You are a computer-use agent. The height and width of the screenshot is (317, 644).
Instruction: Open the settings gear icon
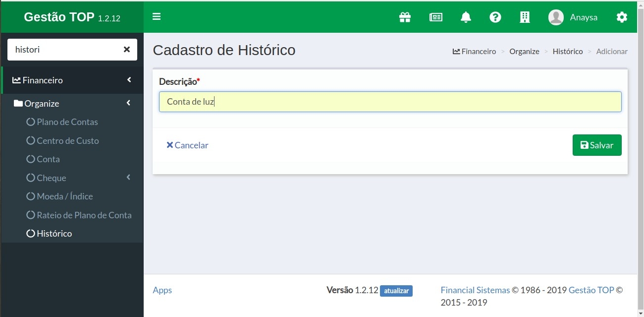pos(622,17)
